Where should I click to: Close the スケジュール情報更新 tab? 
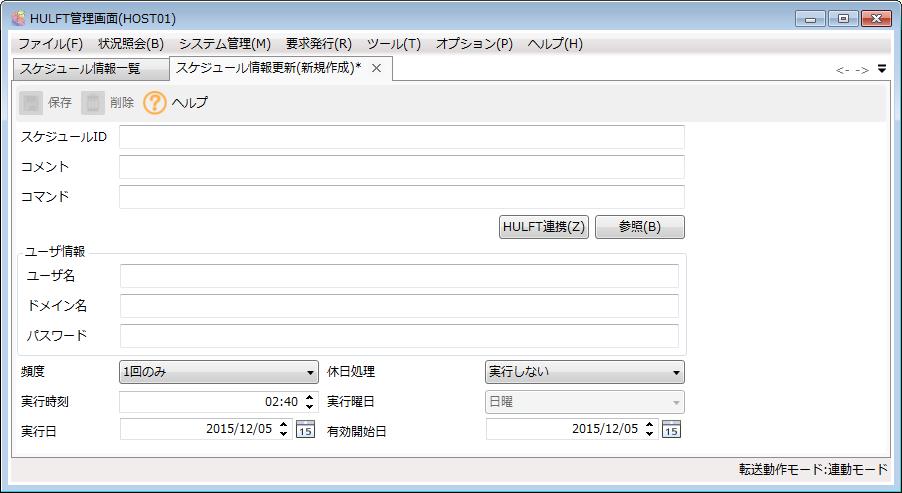376,68
